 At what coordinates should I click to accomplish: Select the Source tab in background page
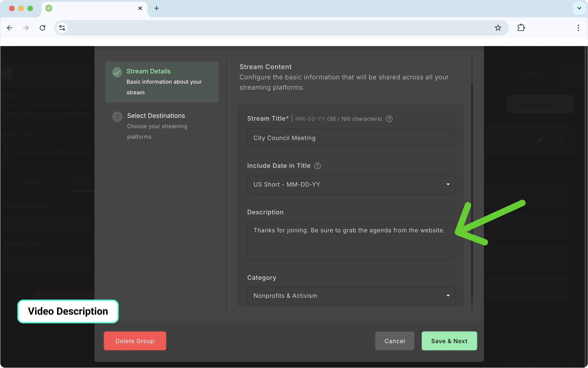pyautogui.click(x=32, y=182)
